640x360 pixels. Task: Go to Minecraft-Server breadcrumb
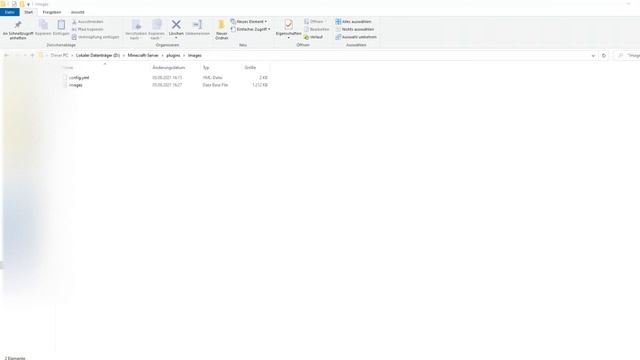coord(143,56)
